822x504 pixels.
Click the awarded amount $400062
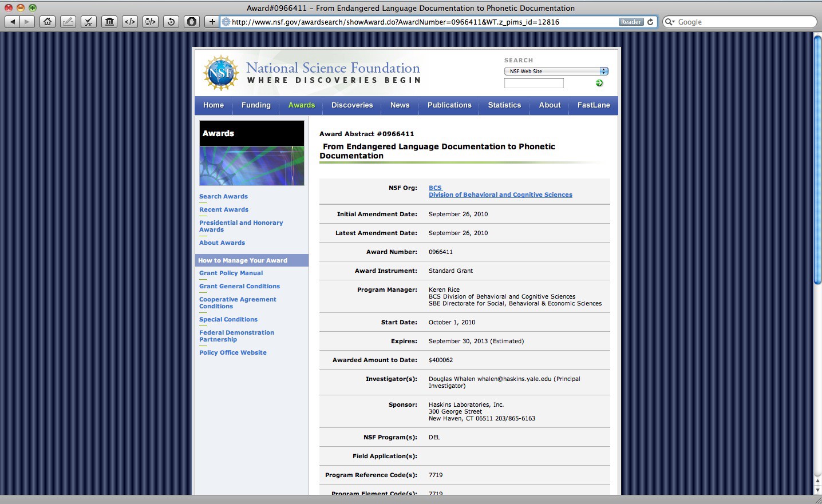(x=441, y=360)
